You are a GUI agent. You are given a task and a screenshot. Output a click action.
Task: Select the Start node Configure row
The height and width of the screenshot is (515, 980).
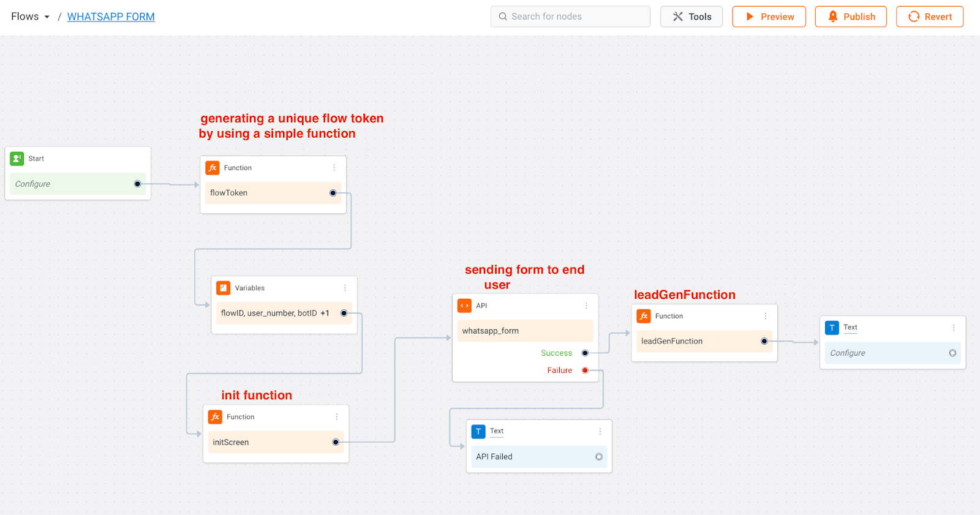pyautogui.click(x=78, y=184)
